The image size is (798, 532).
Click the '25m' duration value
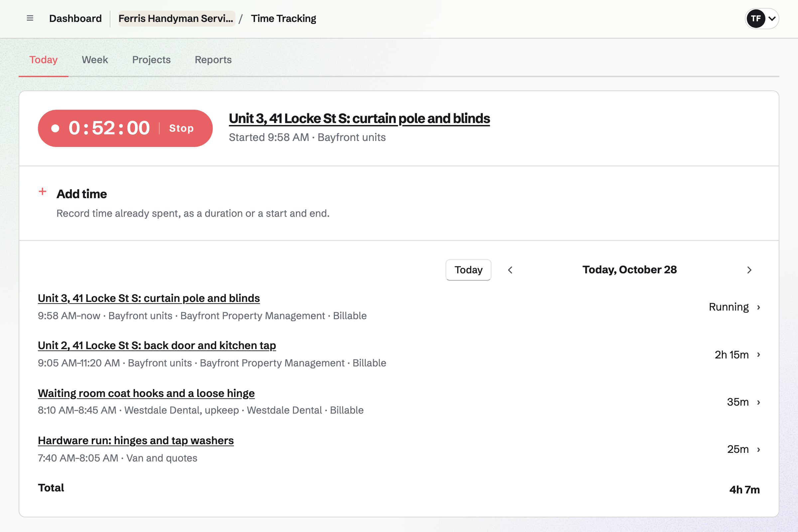tap(737, 449)
